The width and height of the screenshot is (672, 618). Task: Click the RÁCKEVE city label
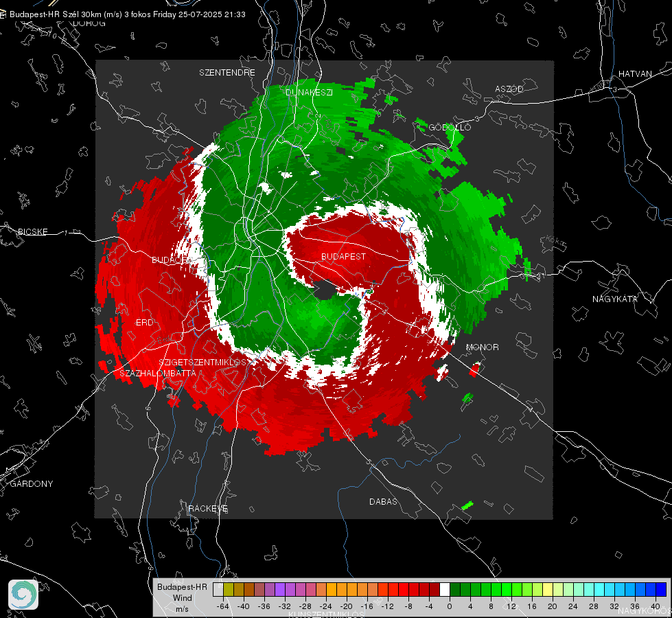click(208, 508)
